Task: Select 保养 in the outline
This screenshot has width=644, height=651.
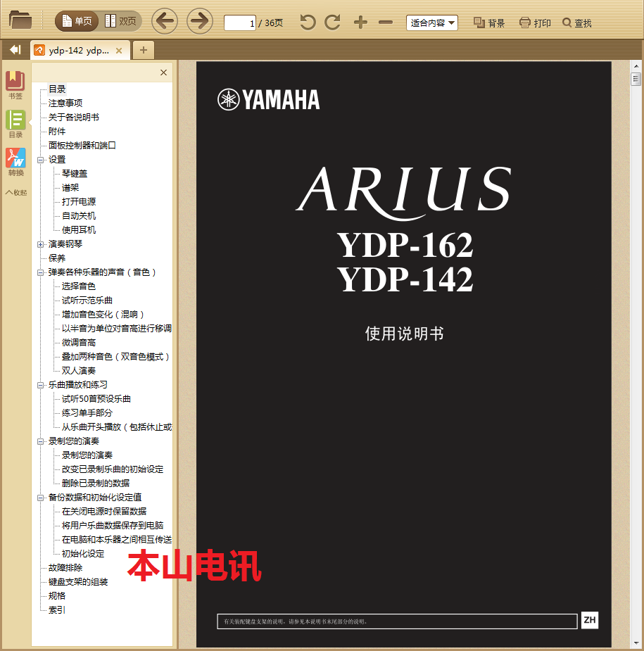Action: (x=57, y=258)
